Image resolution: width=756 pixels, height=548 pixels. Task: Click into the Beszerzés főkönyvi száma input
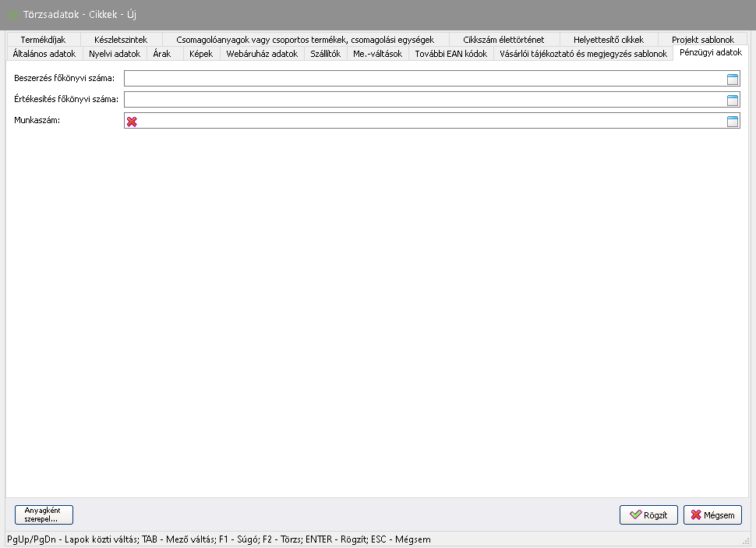[x=423, y=79]
